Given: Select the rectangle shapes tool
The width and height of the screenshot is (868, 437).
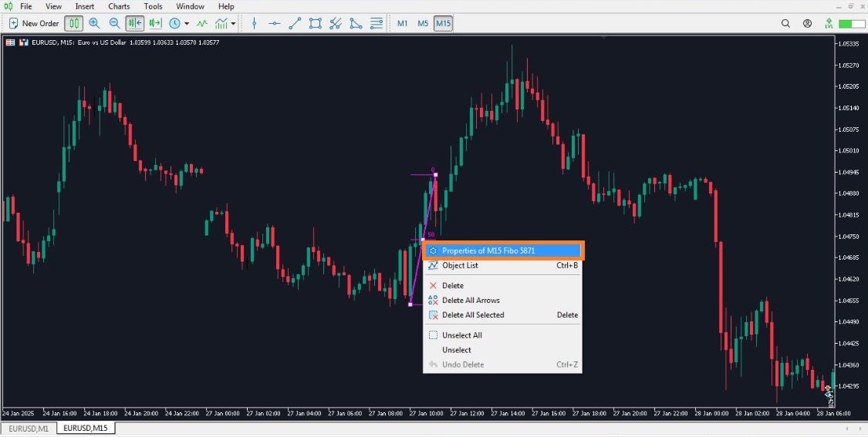Looking at the screenshot, I should (x=315, y=23).
